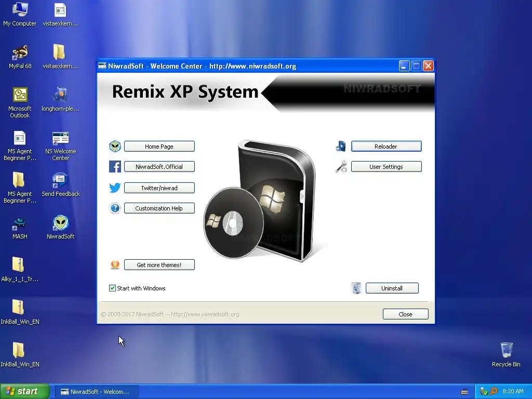Select the MASH desktop icon
The image size is (532, 399).
tap(20, 228)
